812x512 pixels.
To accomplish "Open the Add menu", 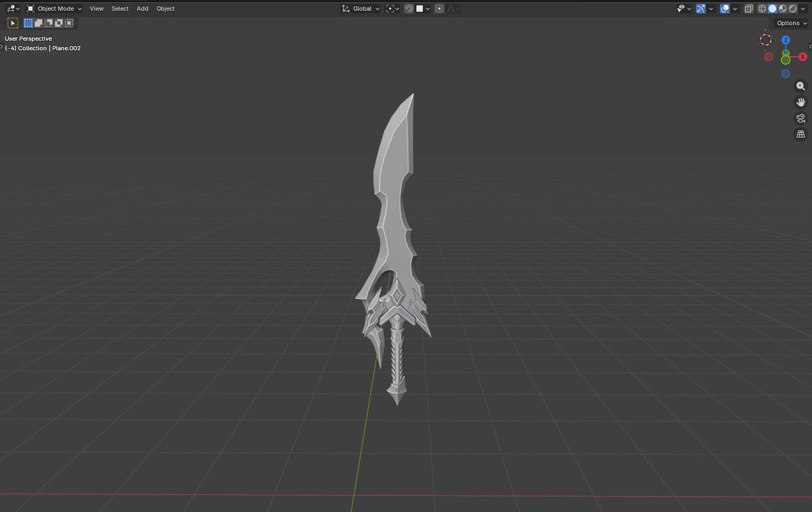I will pos(142,9).
